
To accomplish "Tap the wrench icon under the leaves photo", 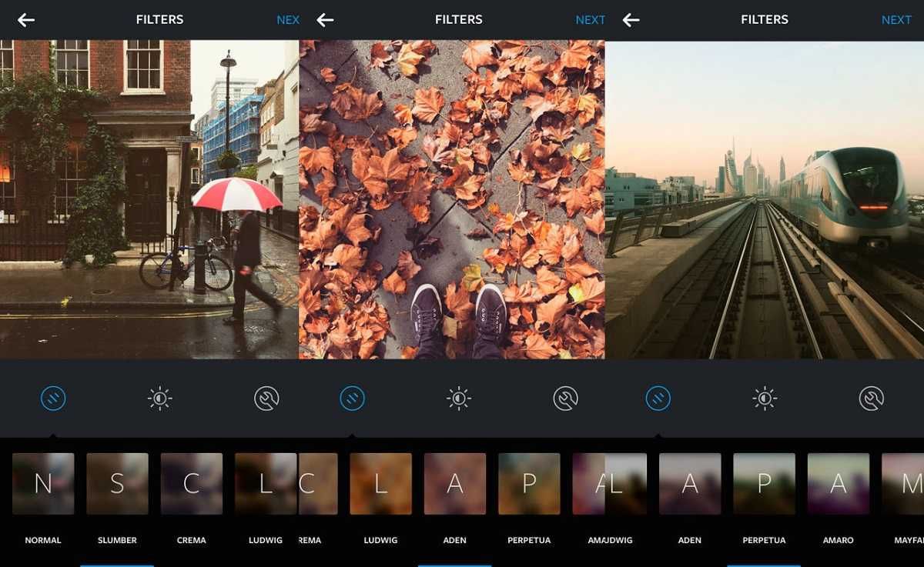I will [x=566, y=398].
